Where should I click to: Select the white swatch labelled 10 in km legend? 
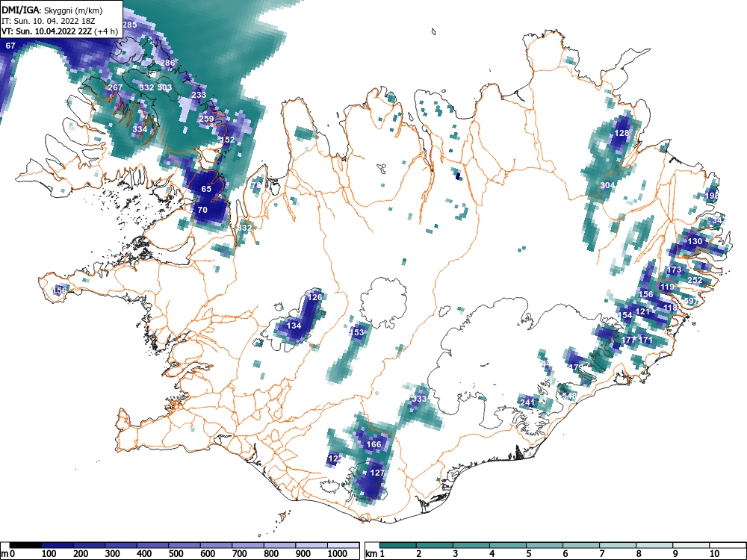click(x=728, y=545)
